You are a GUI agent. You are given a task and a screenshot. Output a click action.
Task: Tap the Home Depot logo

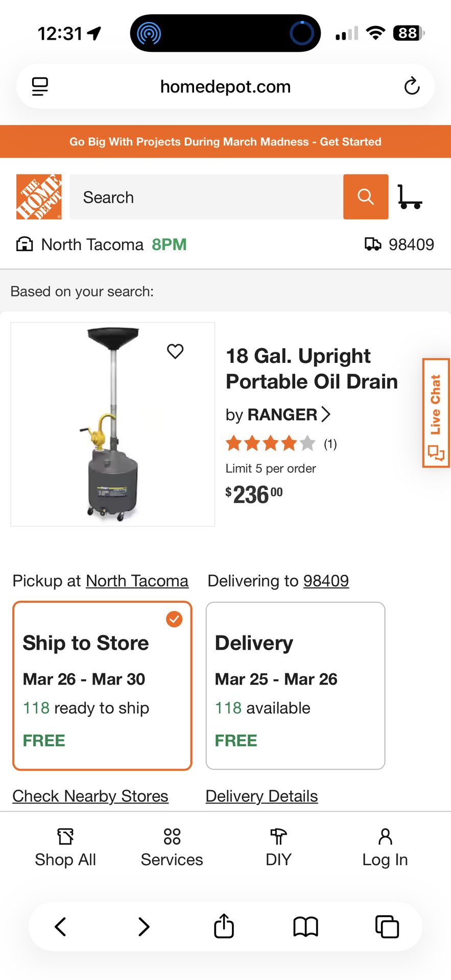coord(39,197)
